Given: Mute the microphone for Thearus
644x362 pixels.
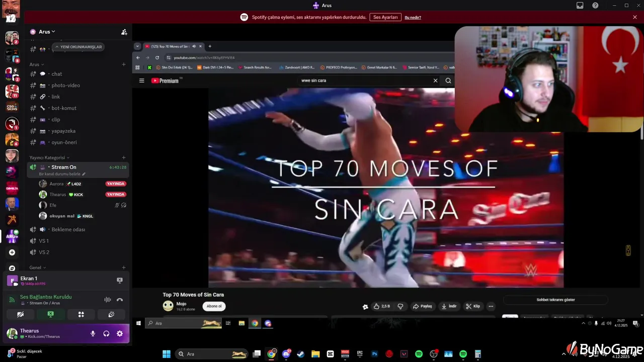Looking at the screenshot, I should [93, 333].
